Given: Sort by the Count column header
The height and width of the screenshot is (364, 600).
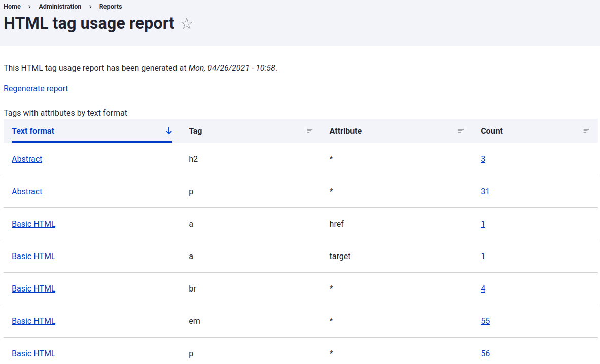Looking at the screenshot, I should point(491,131).
